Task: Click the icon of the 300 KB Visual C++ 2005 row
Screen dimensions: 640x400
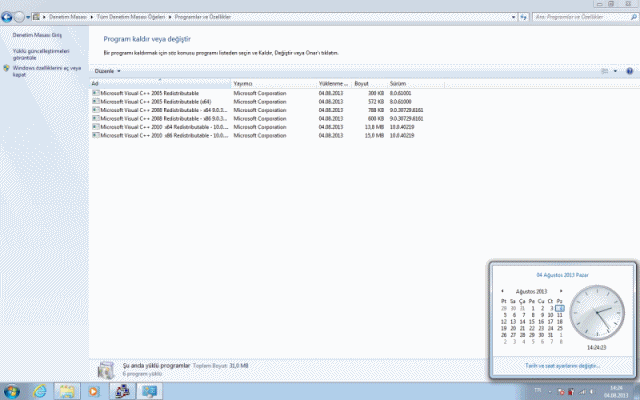Action: tap(96, 93)
